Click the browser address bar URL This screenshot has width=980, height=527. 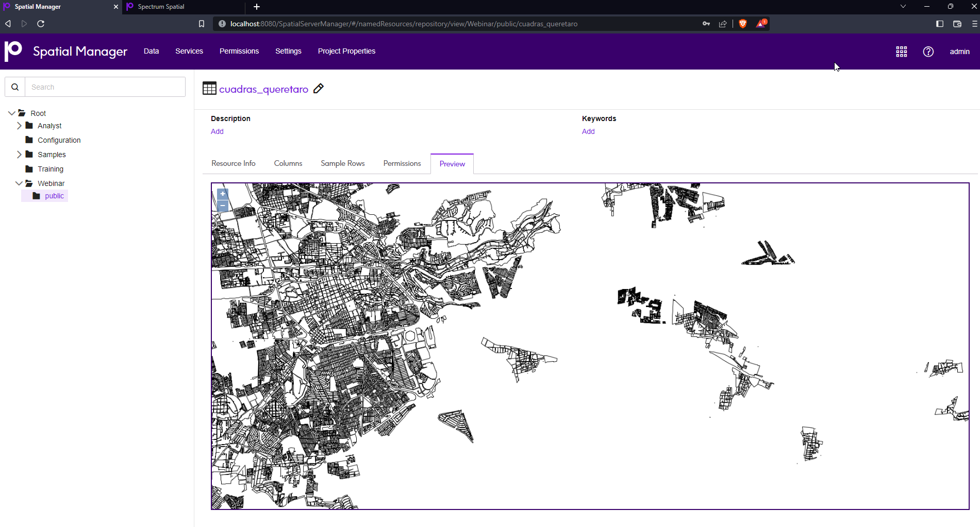coord(404,24)
